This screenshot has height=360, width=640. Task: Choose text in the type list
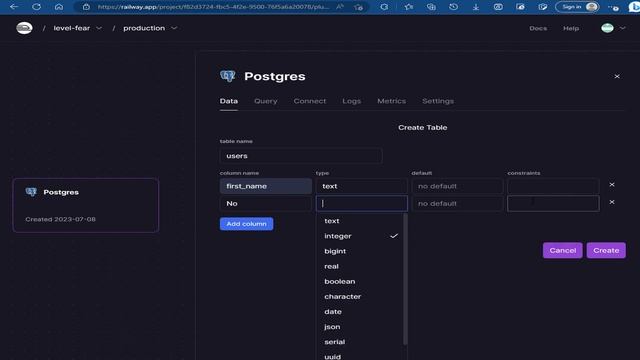point(361,221)
